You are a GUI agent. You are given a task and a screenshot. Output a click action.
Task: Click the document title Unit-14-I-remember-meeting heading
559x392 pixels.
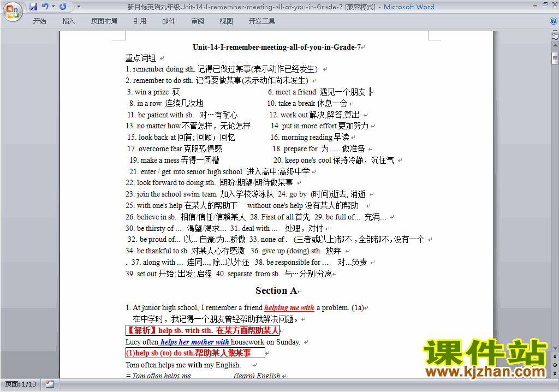tap(277, 47)
